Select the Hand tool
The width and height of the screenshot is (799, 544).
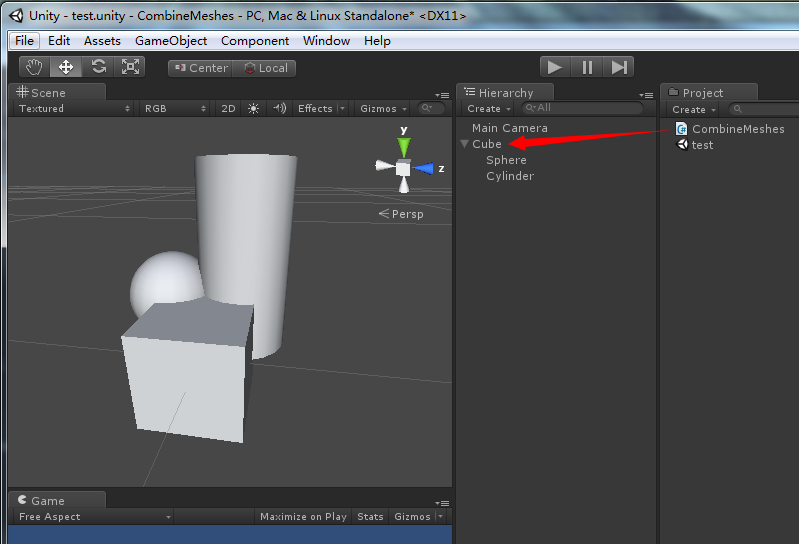point(35,67)
